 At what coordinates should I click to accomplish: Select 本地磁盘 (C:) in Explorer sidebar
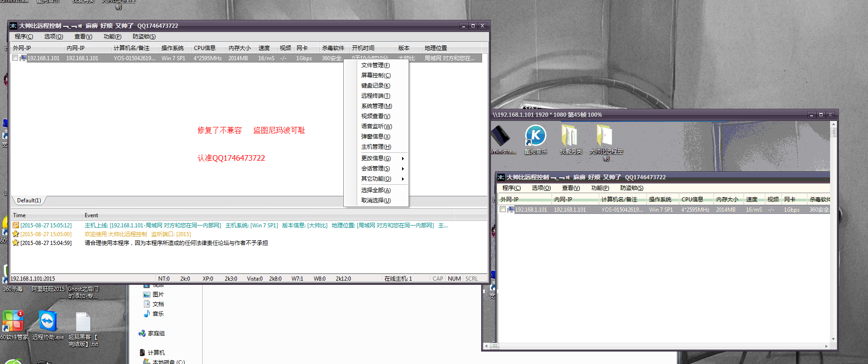pyautogui.click(x=164, y=361)
